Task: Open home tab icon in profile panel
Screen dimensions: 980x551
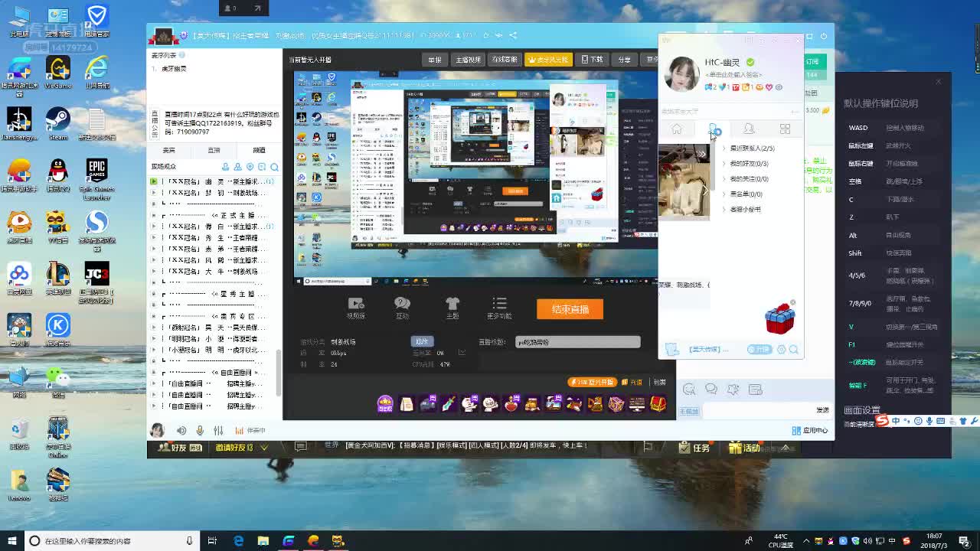Action: tap(677, 129)
